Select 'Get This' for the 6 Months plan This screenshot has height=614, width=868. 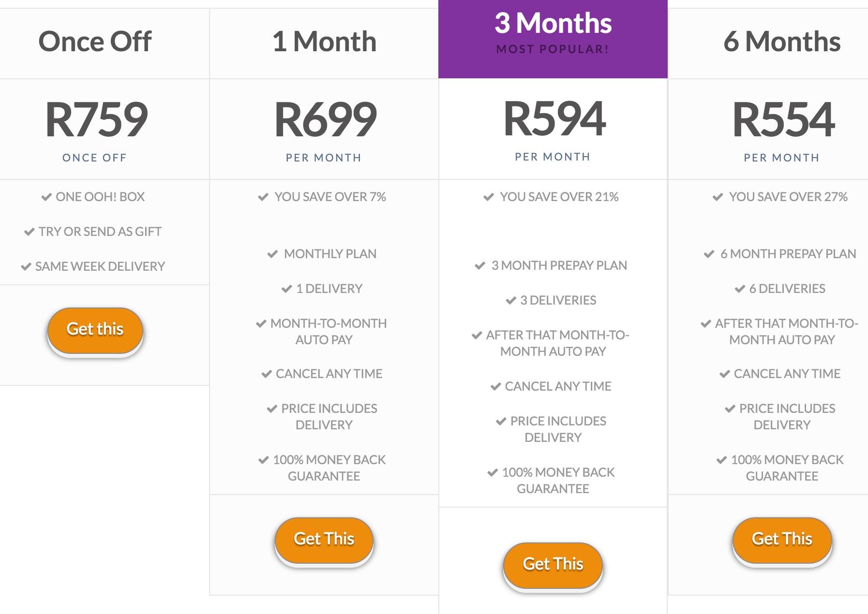[782, 540]
